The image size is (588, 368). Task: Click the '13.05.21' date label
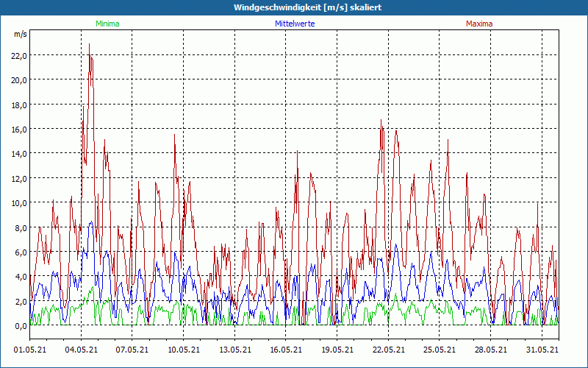(235, 350)
